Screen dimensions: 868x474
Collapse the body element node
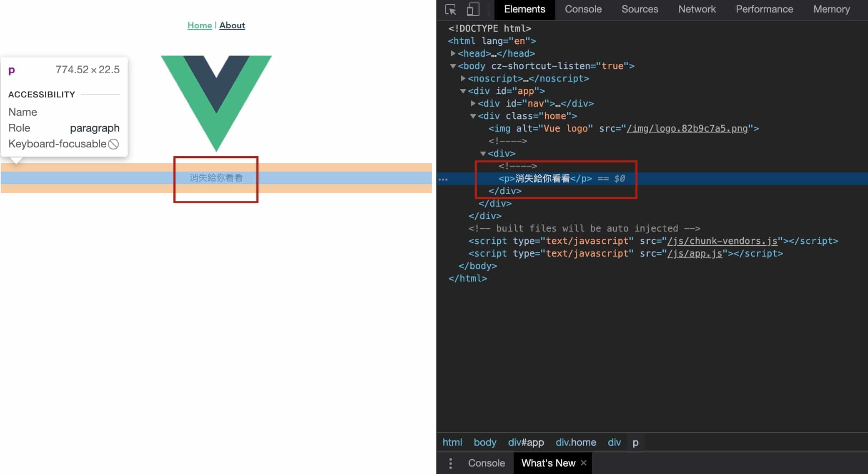(x=453, y=66)
